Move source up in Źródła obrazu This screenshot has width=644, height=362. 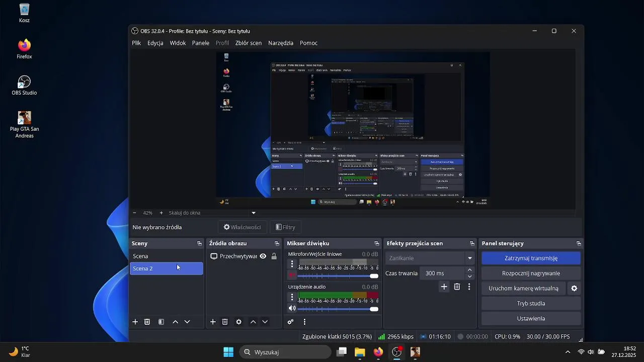[253, 322]
